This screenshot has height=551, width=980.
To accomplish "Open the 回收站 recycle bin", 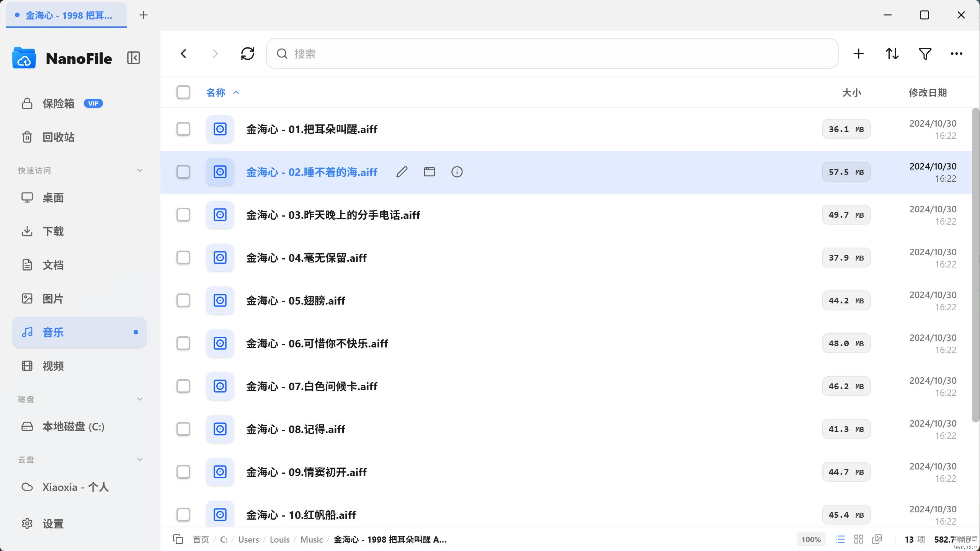I will pyautogui.click(x=80, y=137).
